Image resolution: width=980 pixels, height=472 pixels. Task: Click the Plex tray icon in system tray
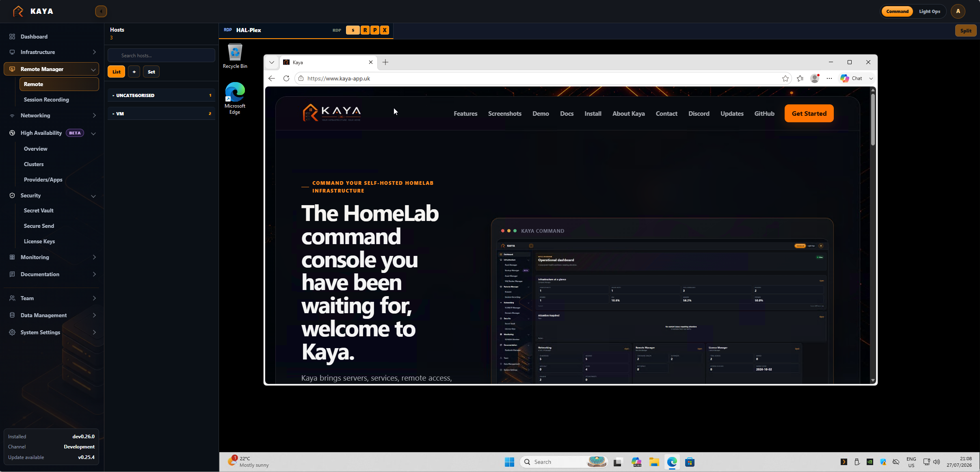(x=844, y=462)
